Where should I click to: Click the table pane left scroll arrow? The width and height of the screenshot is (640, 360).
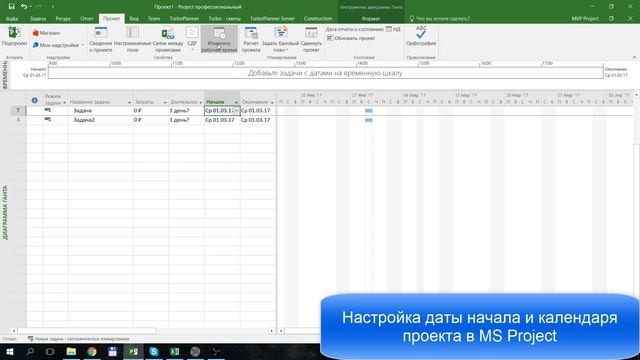tap(14, 331)
